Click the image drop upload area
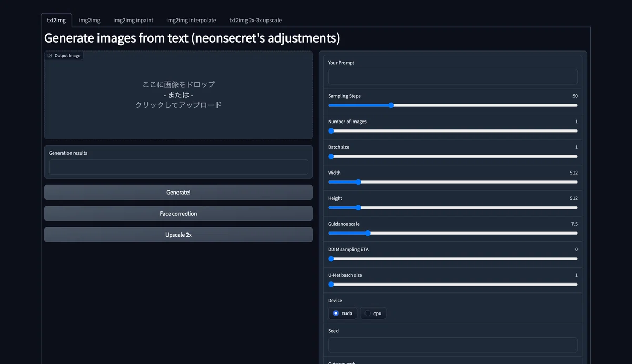Viewport: 632px width, 364px height. (179, 95)
